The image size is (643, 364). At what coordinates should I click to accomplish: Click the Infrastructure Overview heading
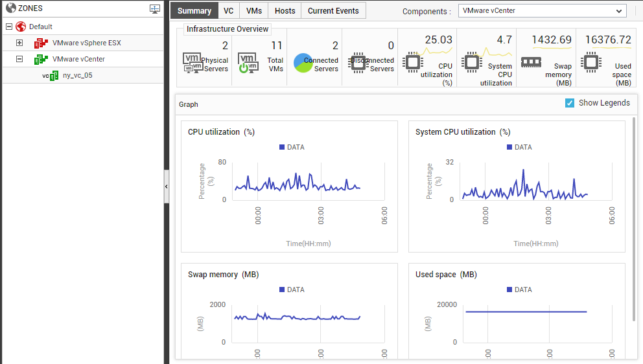coord(227,29)
